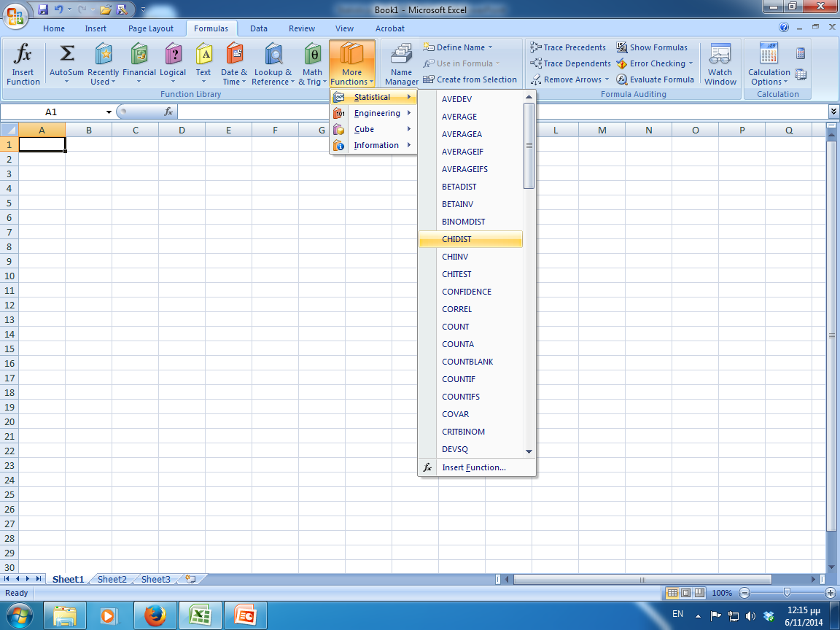
Task: Open Windows Media Player from taskbar
Action: [109, 616]
